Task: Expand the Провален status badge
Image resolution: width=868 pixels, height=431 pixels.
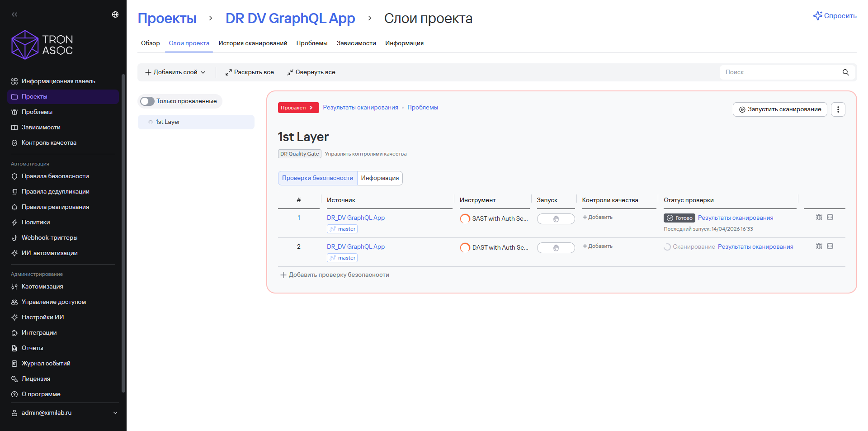Action: pyautogui.click(x=298, y=108)
